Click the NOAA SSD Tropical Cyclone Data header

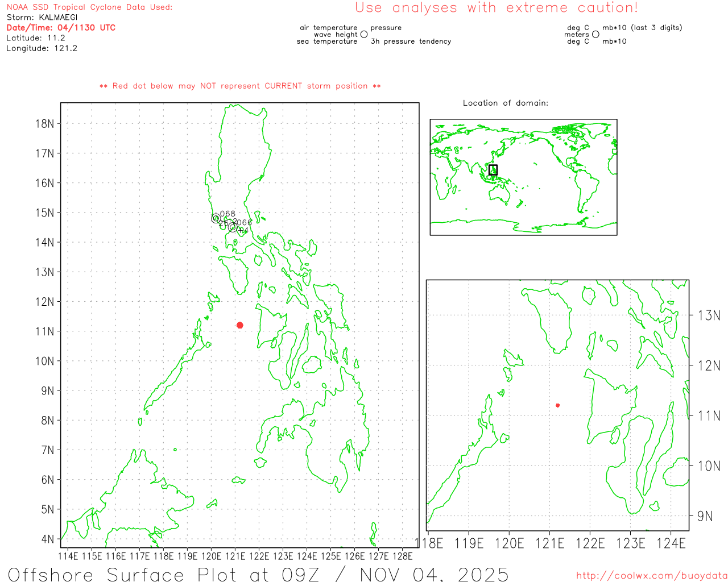point(89,7)
